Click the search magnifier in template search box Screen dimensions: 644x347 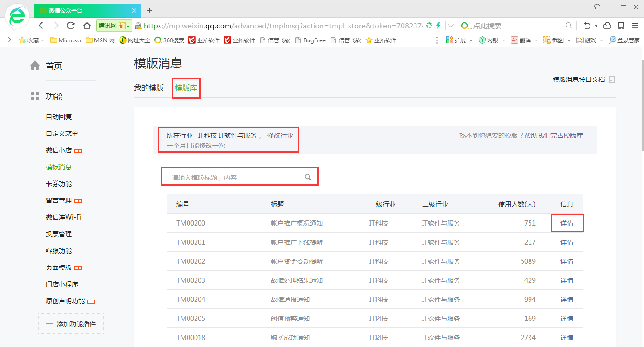(x=308, y=177)
